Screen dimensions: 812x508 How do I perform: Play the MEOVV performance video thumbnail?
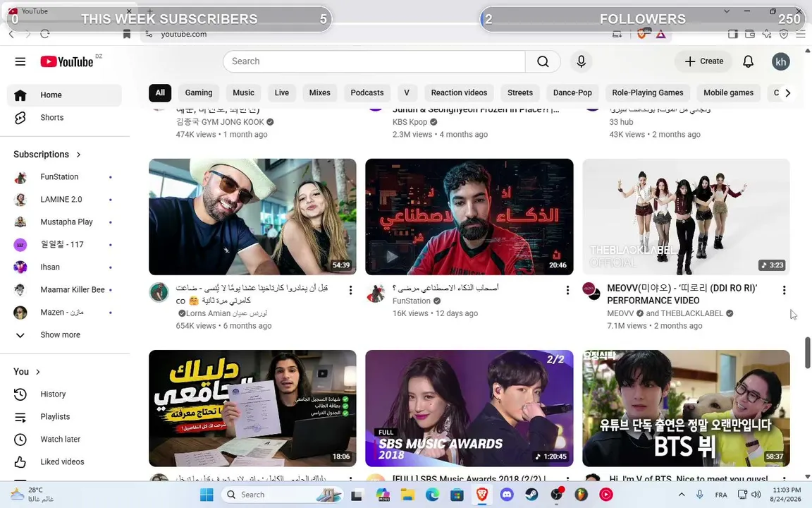[x=686, y=217]
